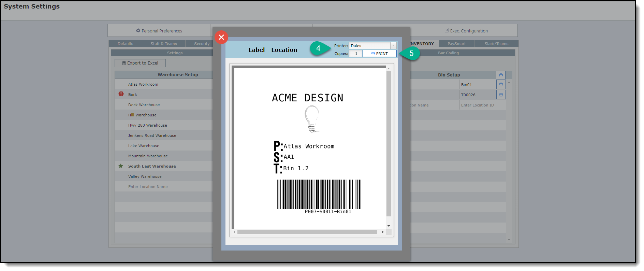Image resolution: width=644 pixels, height=271 pixels.
Task: Click the T00026 cell
Action: coord(478,95)
